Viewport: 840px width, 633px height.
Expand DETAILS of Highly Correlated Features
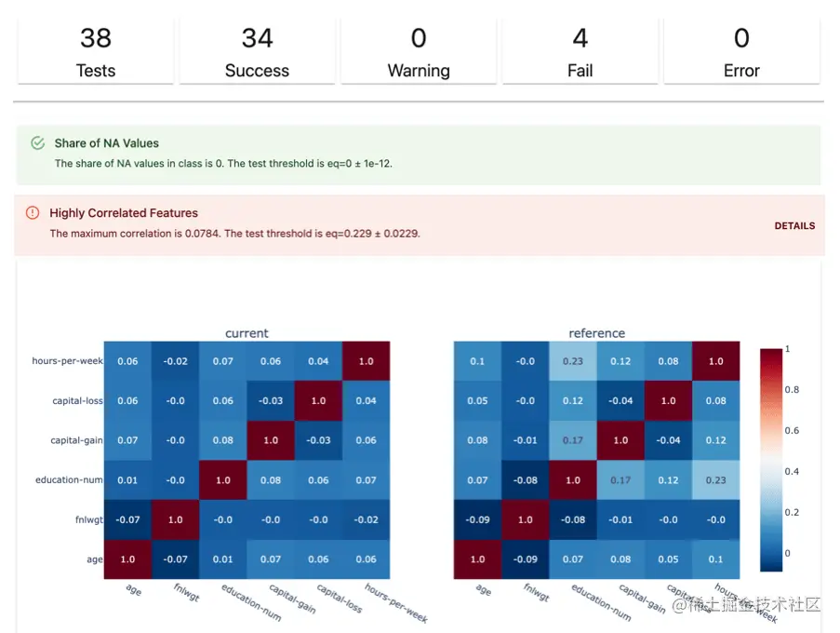click(794, 226)
